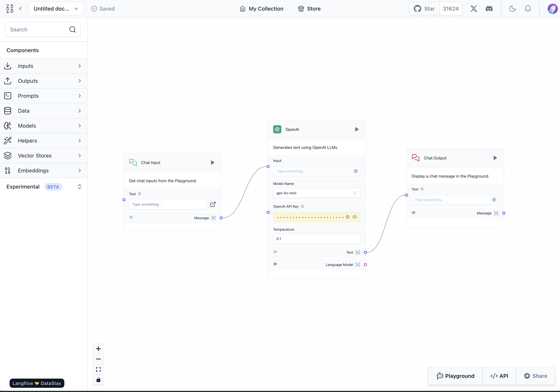560x392 pixels.
Task: Toggle Language Model output visibility
Action: point(275,264)
